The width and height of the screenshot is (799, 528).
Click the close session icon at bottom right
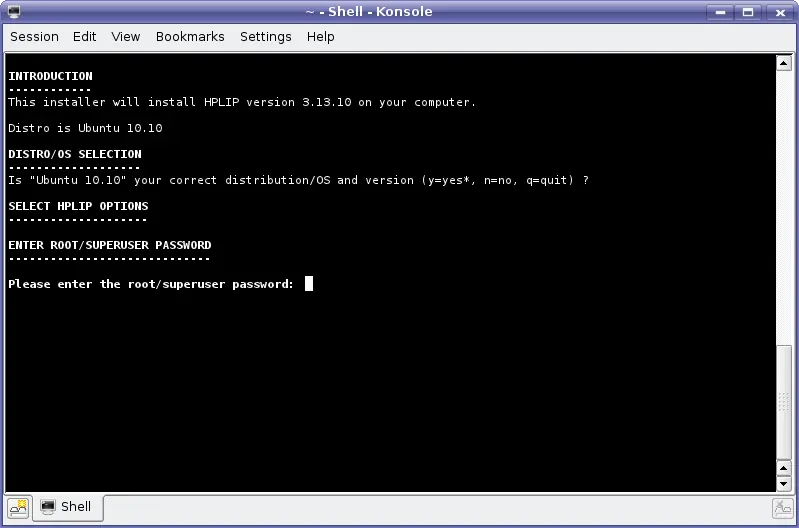(x=782, y=508)
